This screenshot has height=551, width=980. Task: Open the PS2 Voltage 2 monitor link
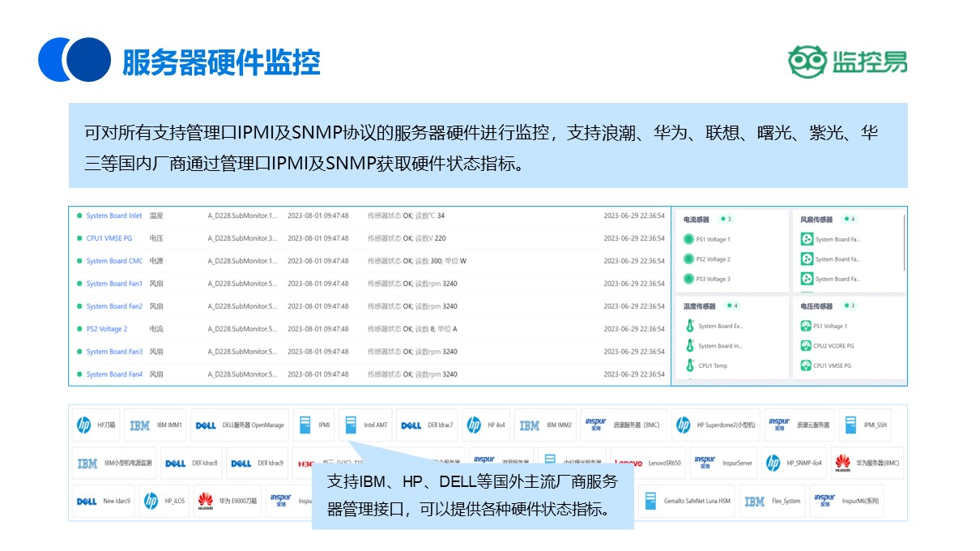tap(107, 329)
